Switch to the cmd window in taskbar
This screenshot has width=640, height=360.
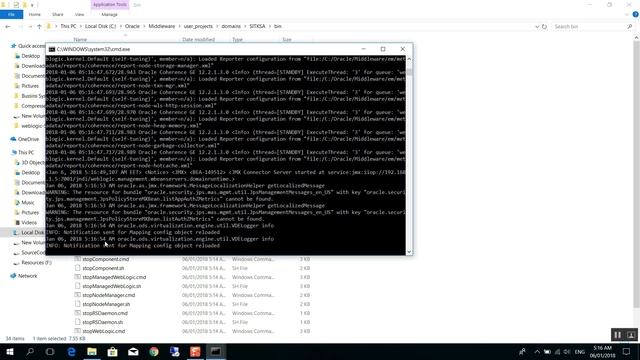tap(216, 351)
